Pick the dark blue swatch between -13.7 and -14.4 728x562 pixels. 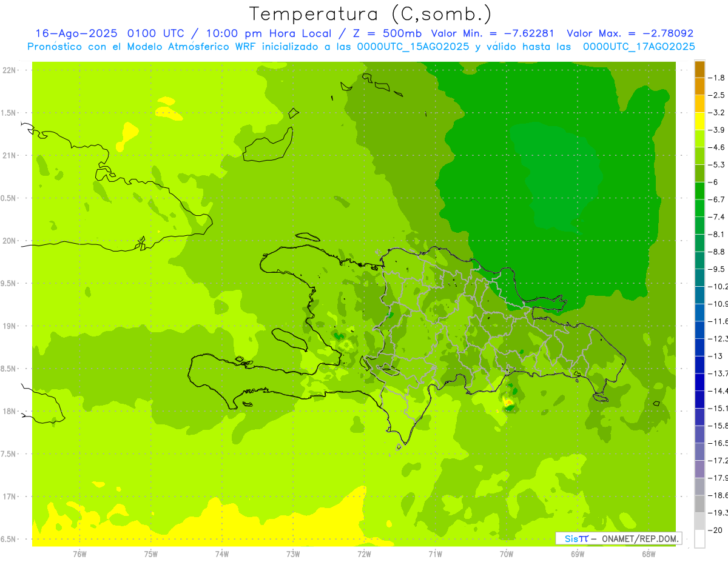tap(699, 382)
